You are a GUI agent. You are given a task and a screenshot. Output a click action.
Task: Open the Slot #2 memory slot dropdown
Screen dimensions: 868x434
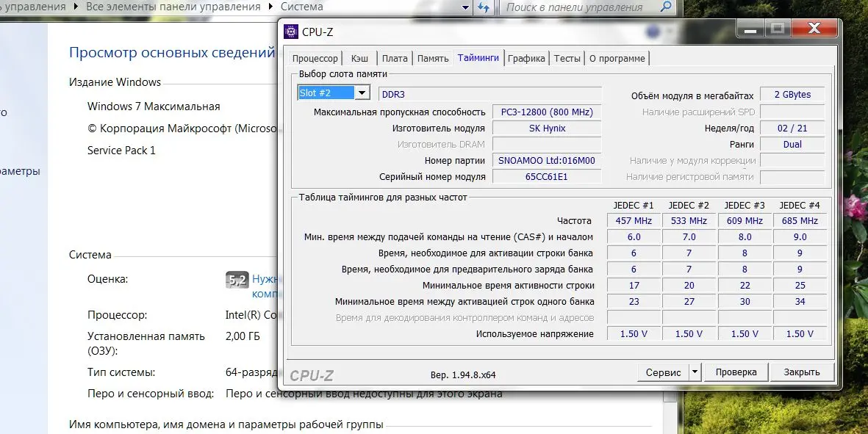point(362,93)
